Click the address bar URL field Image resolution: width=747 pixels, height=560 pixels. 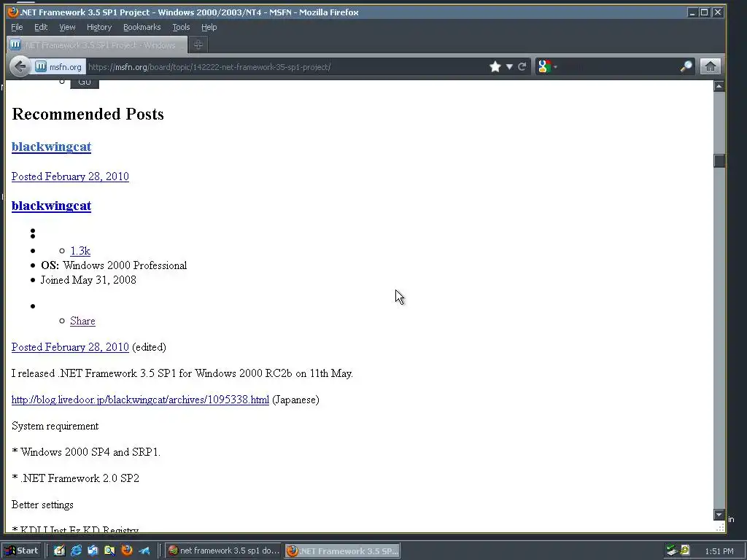[286, 66]
